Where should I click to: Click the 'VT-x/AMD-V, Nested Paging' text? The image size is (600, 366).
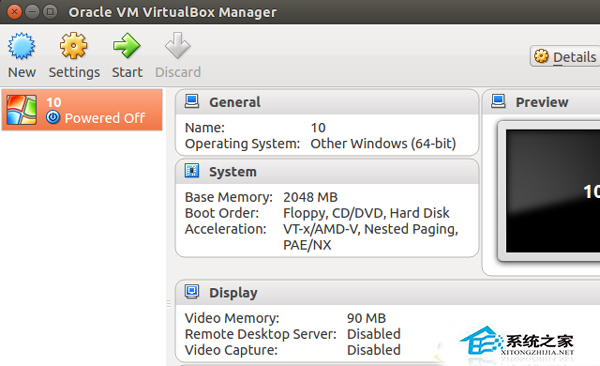370,229
